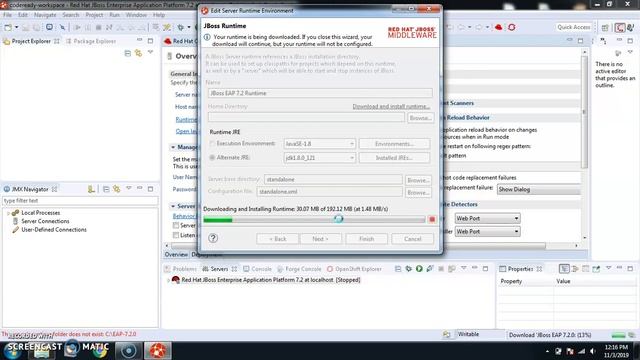This screenshot has height=360, width=640.
Task: Click Download and install runtime link
Action: (391, 107)
